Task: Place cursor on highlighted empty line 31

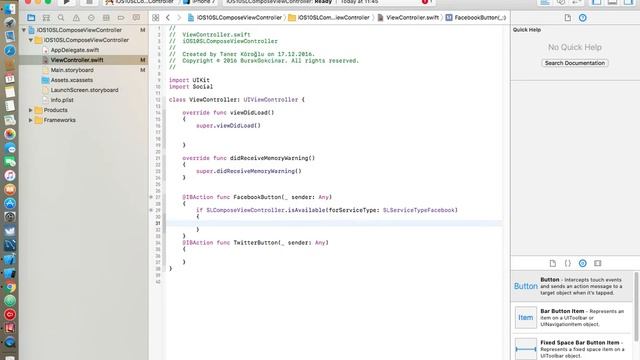Action: point(334,223)
